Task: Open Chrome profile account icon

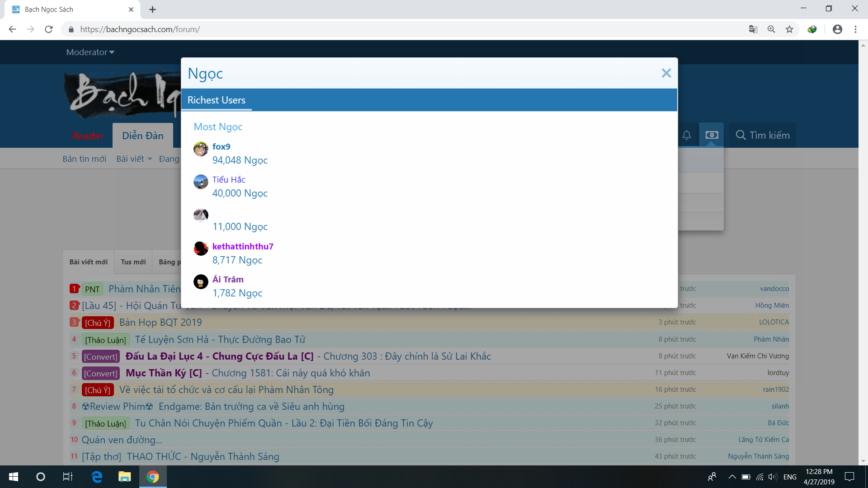Action: 837,29
